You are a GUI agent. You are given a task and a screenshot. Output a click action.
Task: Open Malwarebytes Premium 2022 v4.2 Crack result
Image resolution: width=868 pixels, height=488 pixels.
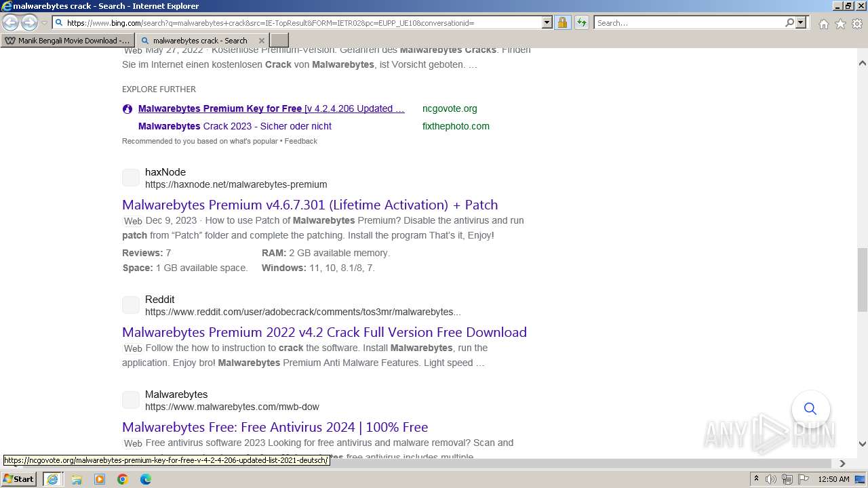coord(324,332)
